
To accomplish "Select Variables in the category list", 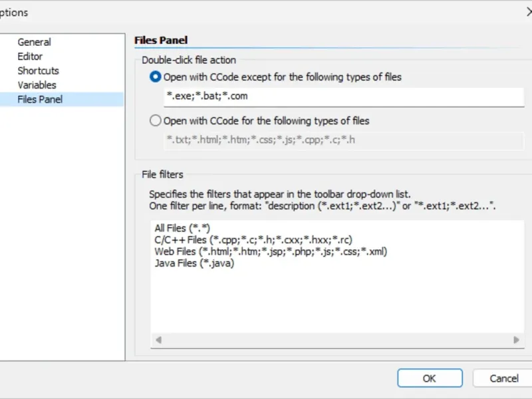I will pos(37,85).
